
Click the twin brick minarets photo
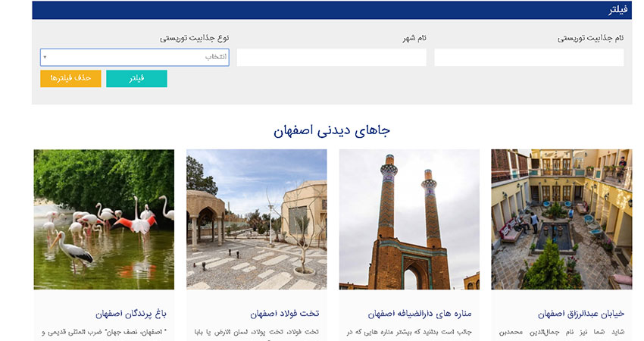pos(409,219)
